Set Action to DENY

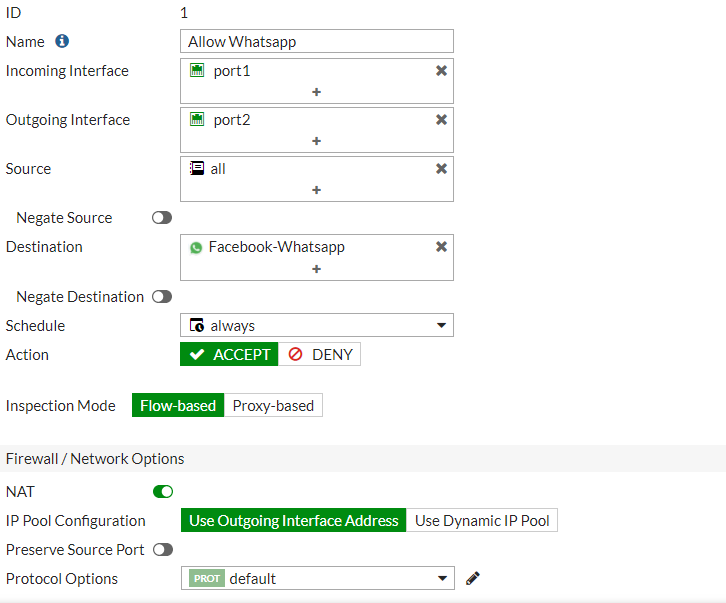pos(320,354)
